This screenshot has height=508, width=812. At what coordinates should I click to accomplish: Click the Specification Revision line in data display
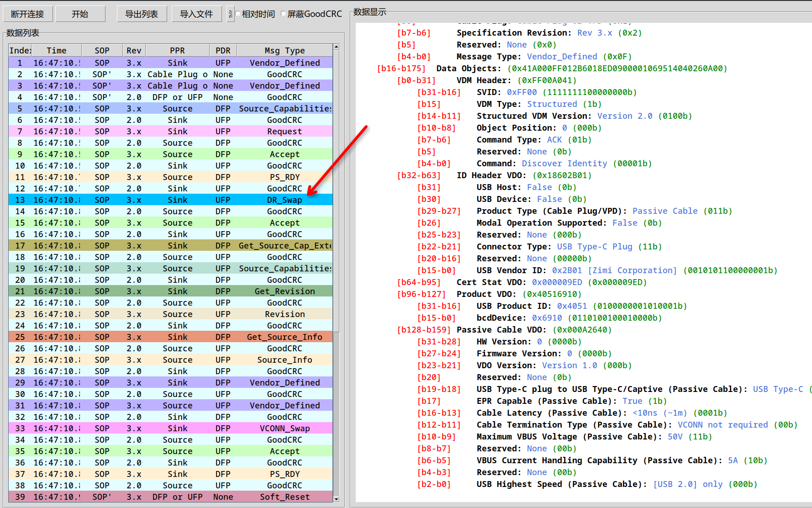[520, 33]
